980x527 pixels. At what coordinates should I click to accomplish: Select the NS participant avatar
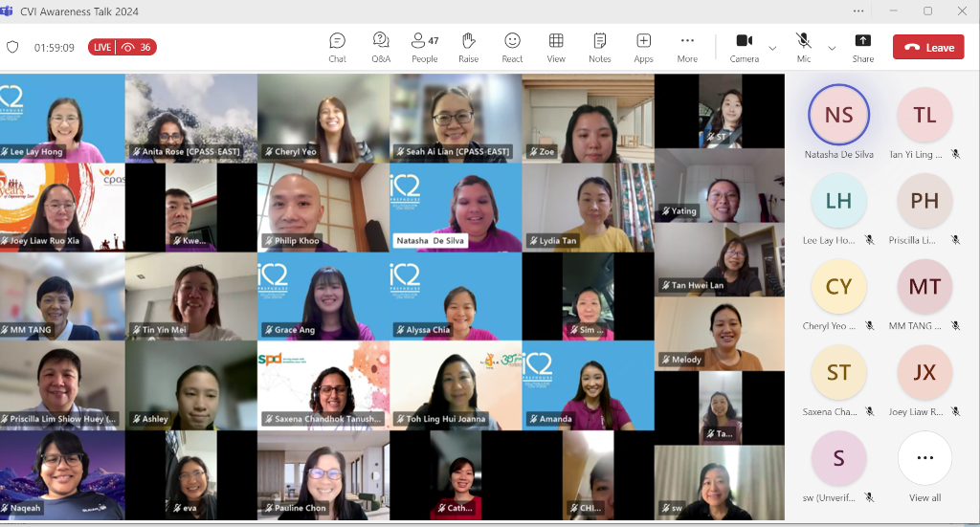838,115
